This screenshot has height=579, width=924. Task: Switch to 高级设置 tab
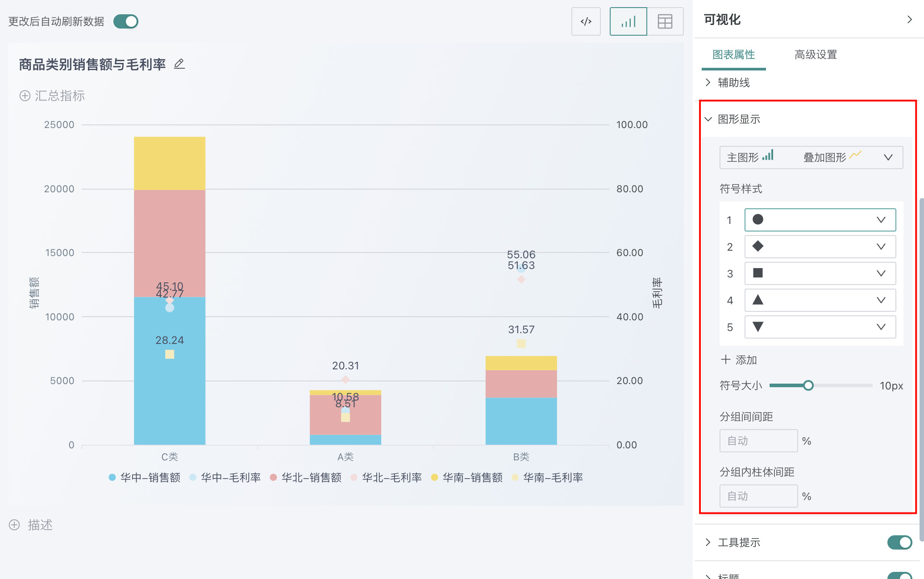[816, 55]
